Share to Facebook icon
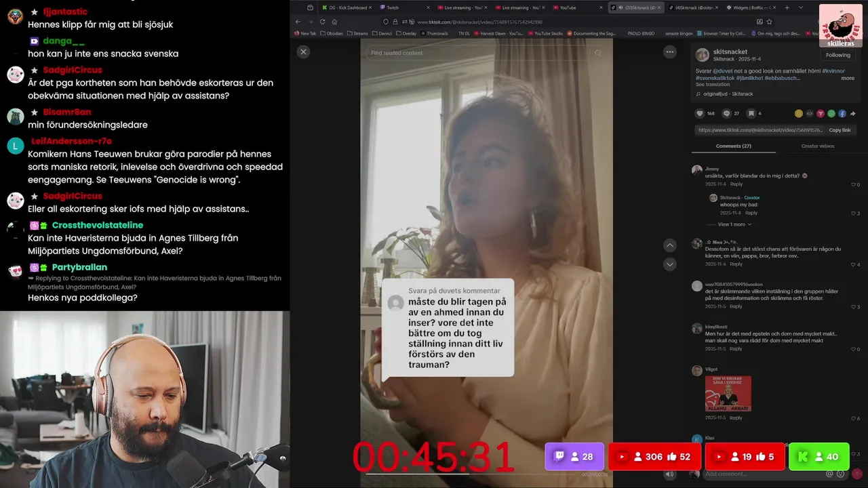 (x=842, y=113)
